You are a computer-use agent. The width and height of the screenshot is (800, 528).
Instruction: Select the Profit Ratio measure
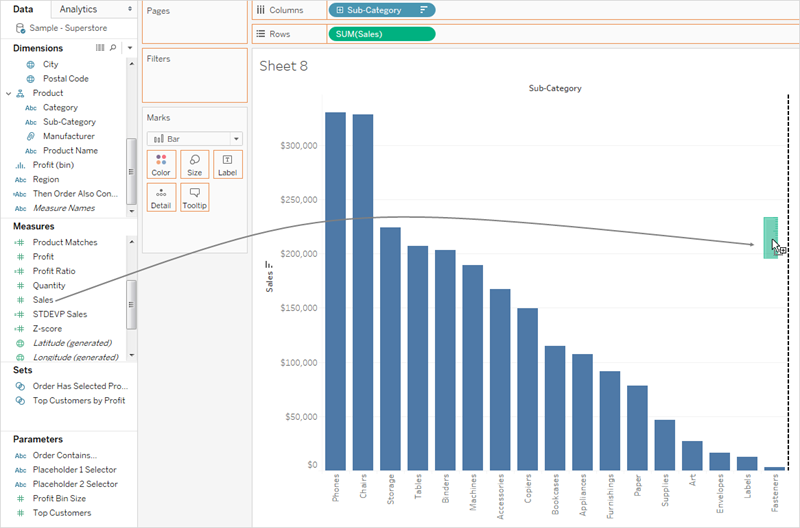coord(54,271)
